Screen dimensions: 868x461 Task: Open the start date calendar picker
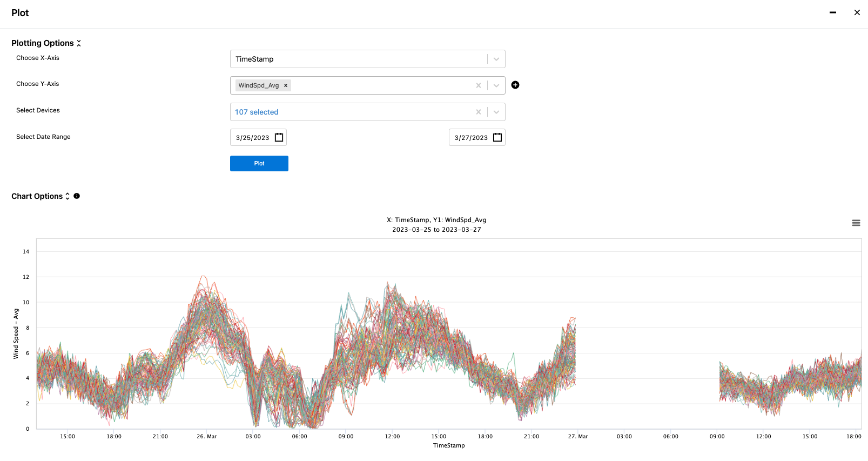coord(279,137)
